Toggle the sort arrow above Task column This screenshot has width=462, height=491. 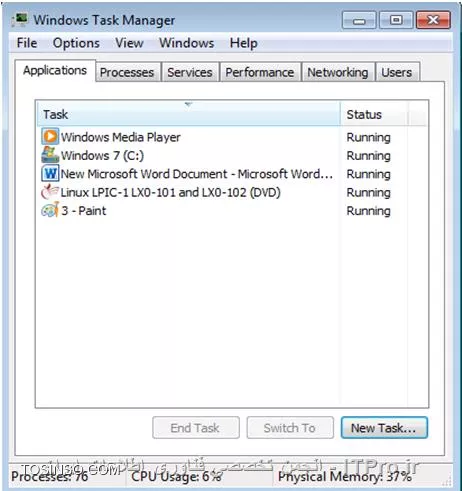[188, 105]
